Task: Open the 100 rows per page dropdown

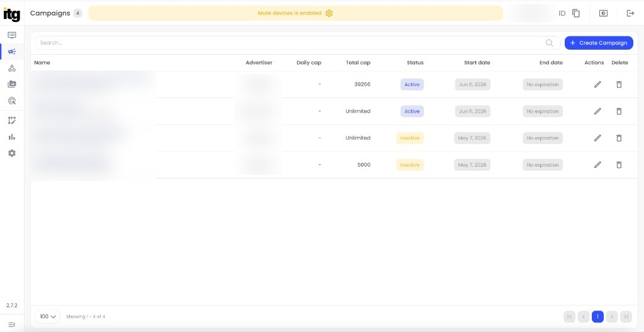Action: [x=48, y=317]
